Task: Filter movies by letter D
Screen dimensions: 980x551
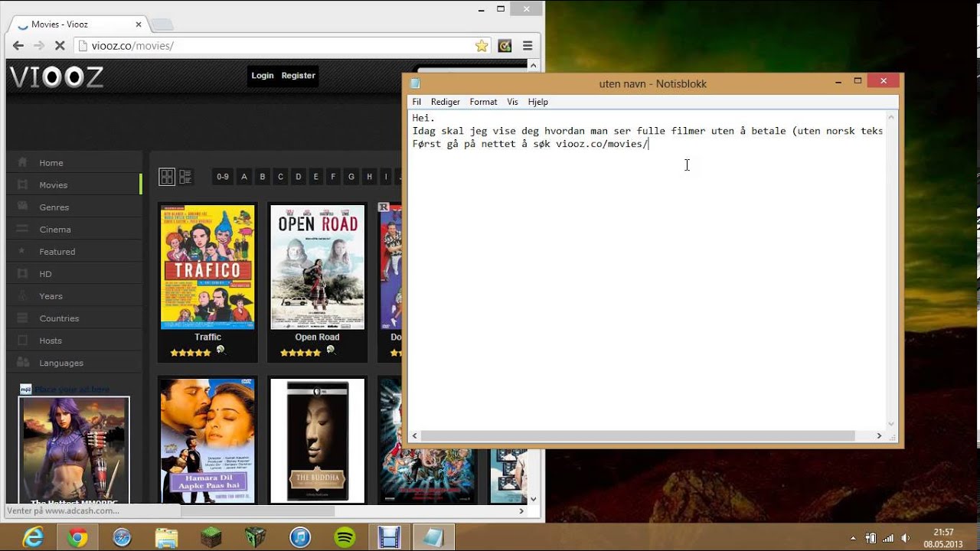Action: pyautogui.click(x=299, y=177)
